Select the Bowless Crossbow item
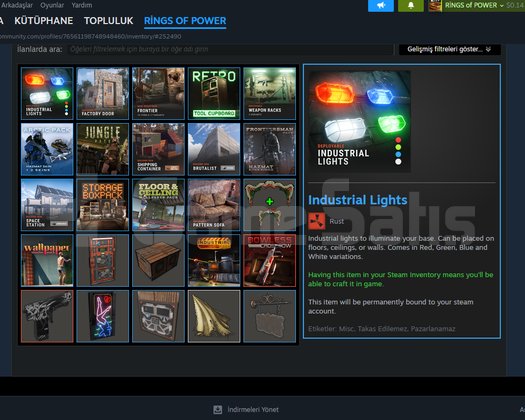Image resolution: width=525 pixels, height=420 pixels. click(x=270, y=260)
